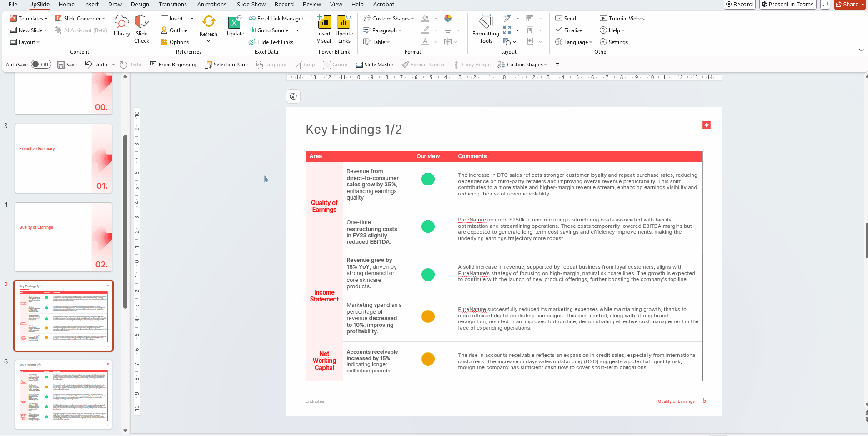Insert a Power BI visual
868x436 pixels.
[324, 29]
